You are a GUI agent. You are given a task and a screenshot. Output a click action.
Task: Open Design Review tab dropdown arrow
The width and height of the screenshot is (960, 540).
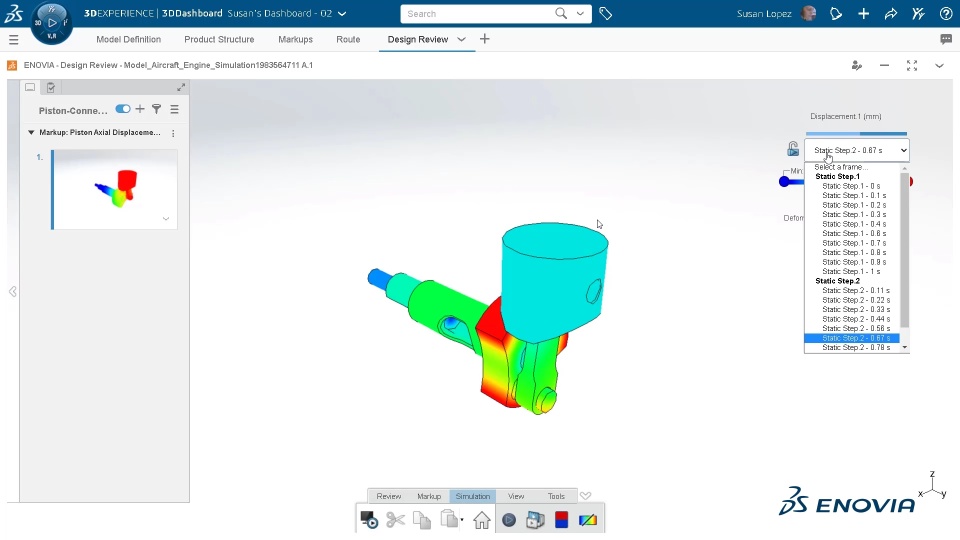(461, 39)
